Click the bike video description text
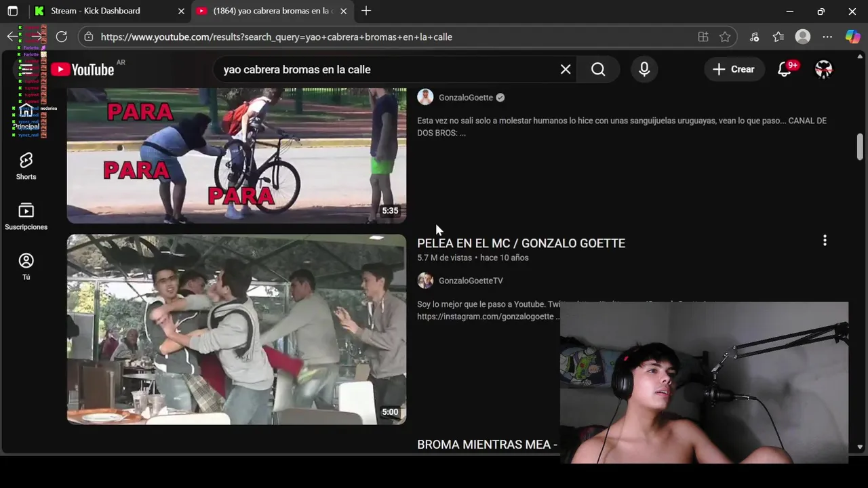 tap(622, 127)
